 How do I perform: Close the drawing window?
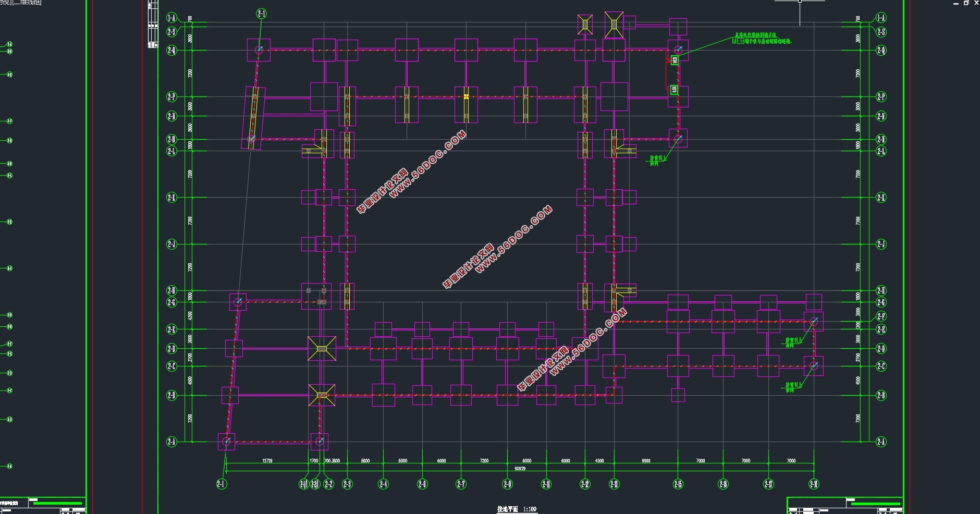pos(976,3)
